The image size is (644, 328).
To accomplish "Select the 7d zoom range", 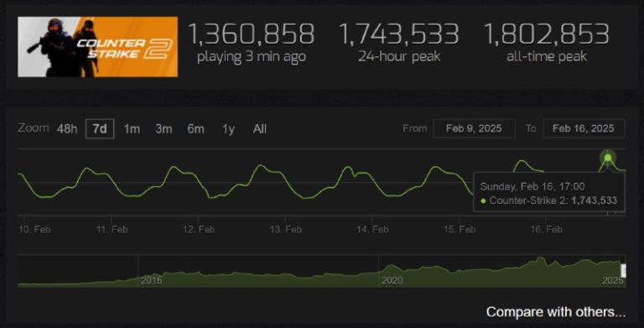I will [100, 129].
